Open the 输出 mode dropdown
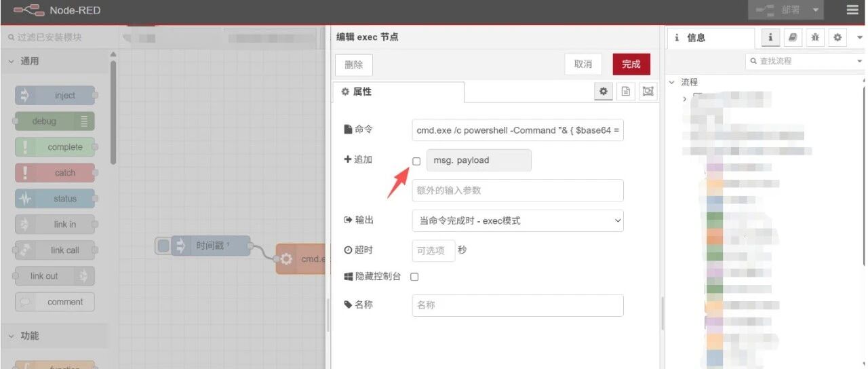The width and height of the screenshot is (868, 369). [x=517, y=220]
